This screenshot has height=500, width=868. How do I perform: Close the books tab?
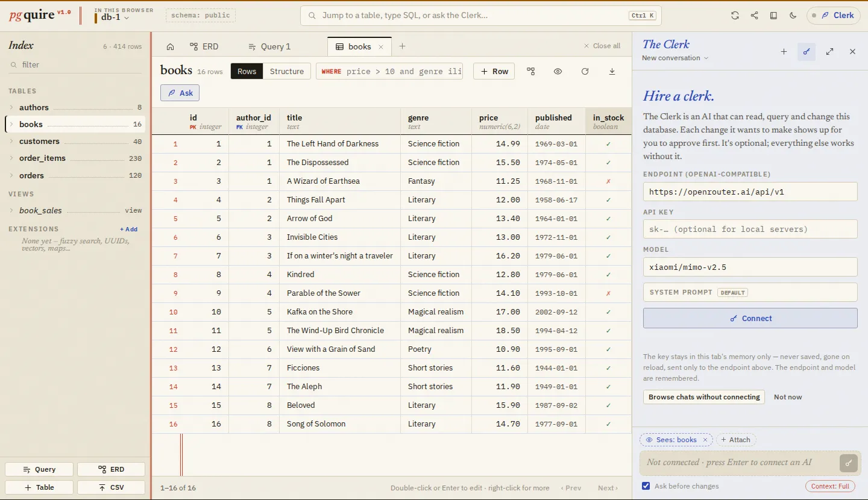[381, 46]
